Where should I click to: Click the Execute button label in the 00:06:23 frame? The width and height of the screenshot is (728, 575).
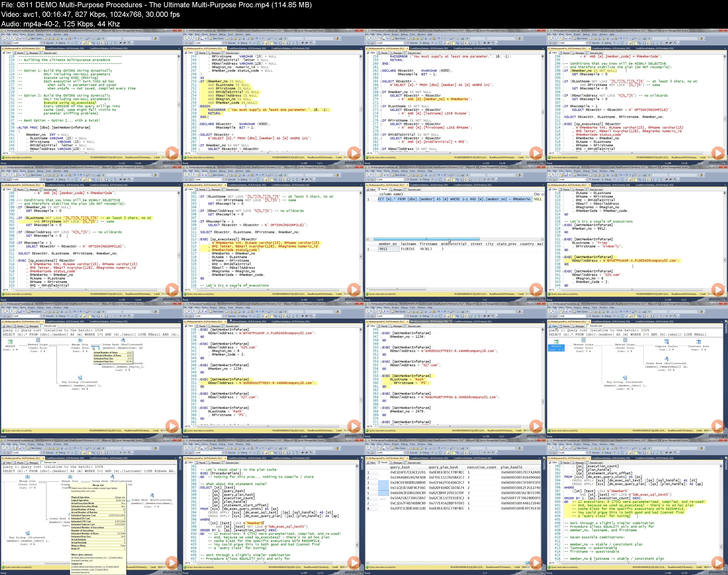click(414, 179)
